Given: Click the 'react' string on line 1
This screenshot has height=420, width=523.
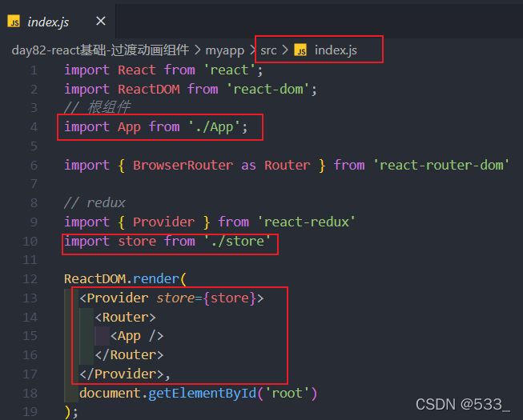Looking at the screenshot, I should point(229,70).
